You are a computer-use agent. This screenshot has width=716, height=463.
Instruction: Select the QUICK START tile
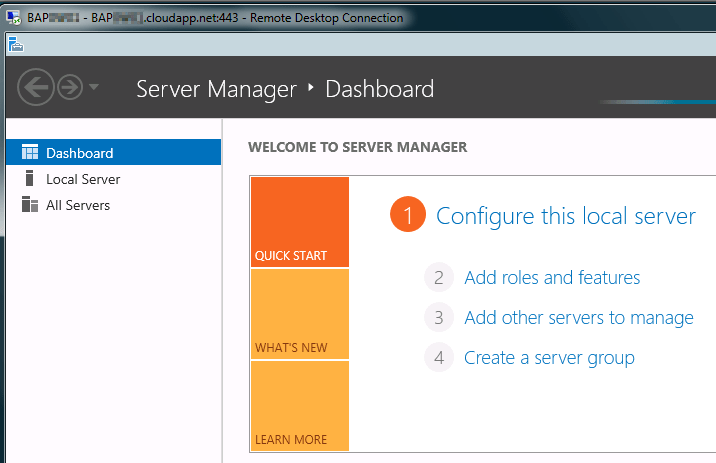(300, 222)
